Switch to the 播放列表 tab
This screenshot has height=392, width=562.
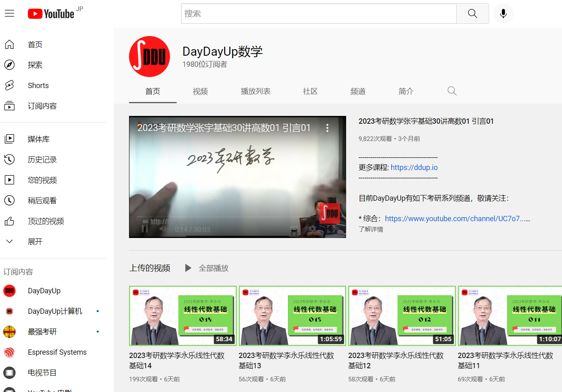pyautogui.click(x=256, y=91)
